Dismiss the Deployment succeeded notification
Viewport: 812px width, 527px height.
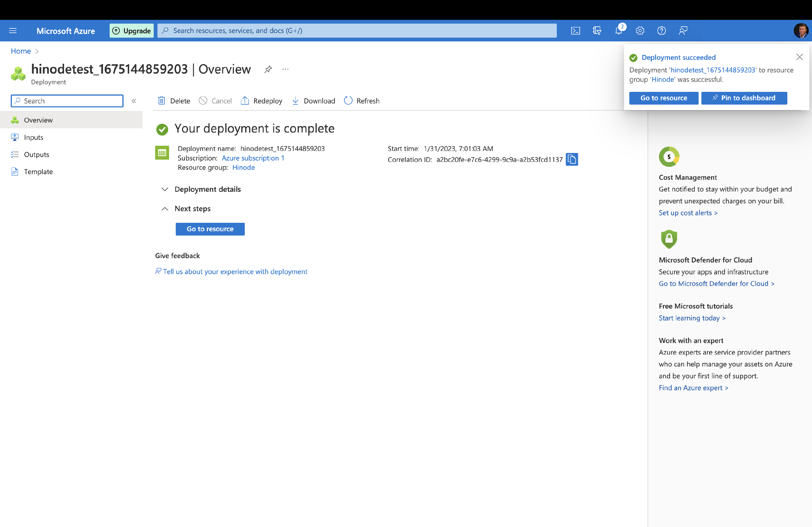pos(799,57)
